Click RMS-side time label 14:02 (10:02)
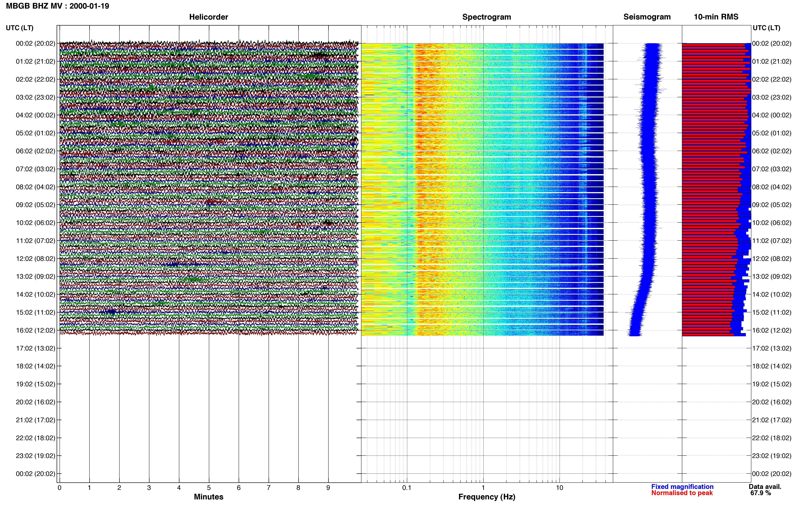The height and width of the screenshot is (508, 812). point(772,295)
